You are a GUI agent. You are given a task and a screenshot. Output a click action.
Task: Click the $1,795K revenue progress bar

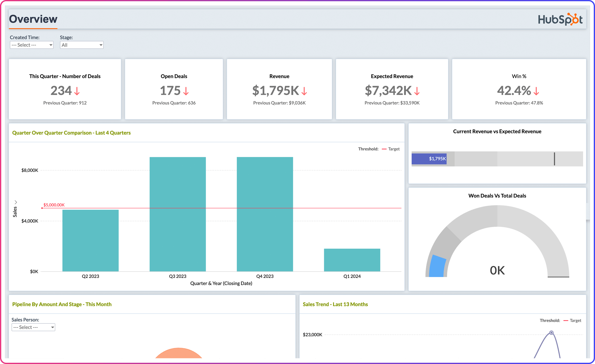coord(429,158)
